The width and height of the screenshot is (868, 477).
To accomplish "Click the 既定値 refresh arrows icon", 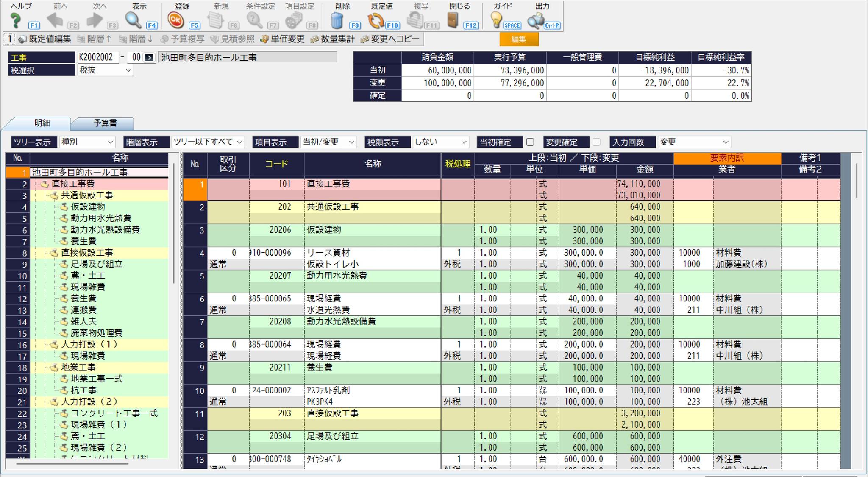I will point(376,20).
